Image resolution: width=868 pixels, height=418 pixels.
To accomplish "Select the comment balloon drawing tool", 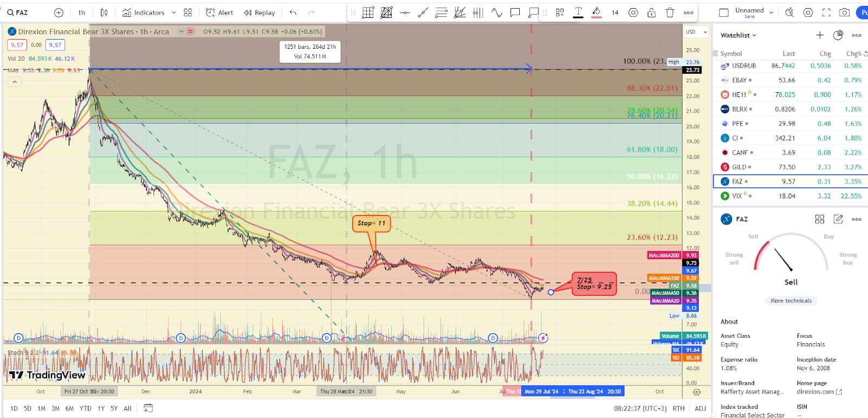I will pos(515,12).
